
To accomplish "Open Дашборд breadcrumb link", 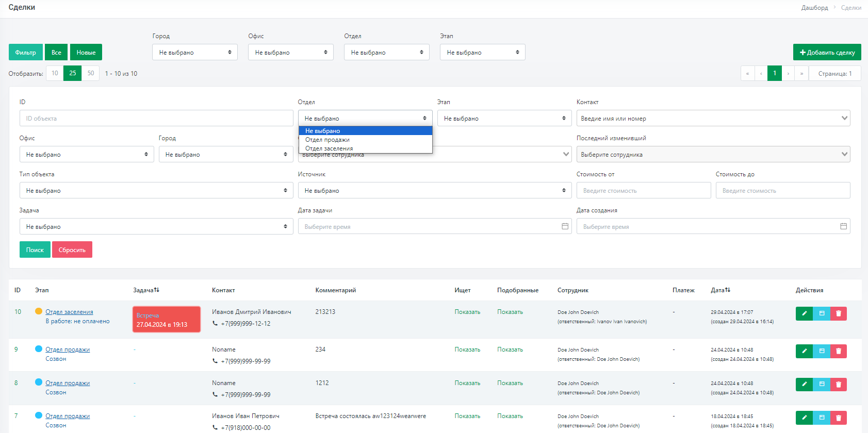I will click(814, 8).
